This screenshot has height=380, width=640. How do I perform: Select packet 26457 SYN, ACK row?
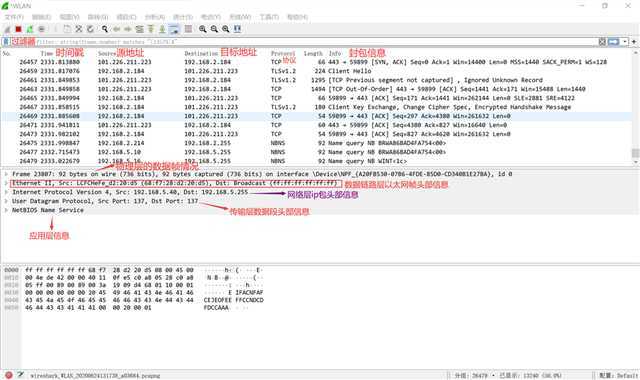pyautogui.click(x=316, y=62)
